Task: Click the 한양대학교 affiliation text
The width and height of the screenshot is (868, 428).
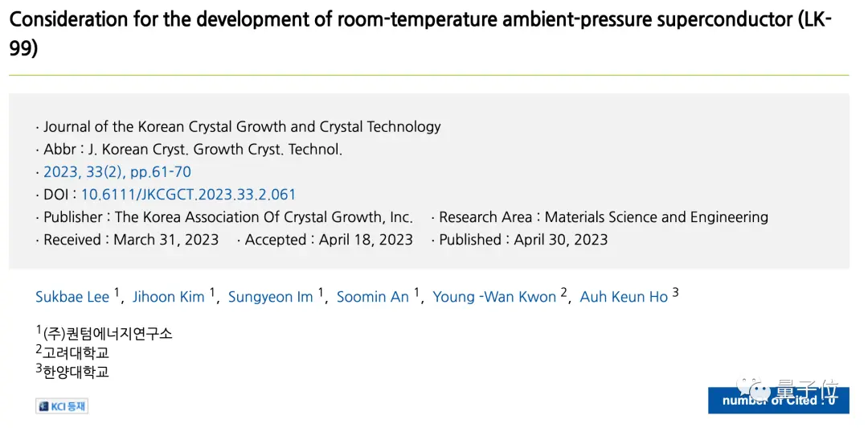Action: (76, 372)
